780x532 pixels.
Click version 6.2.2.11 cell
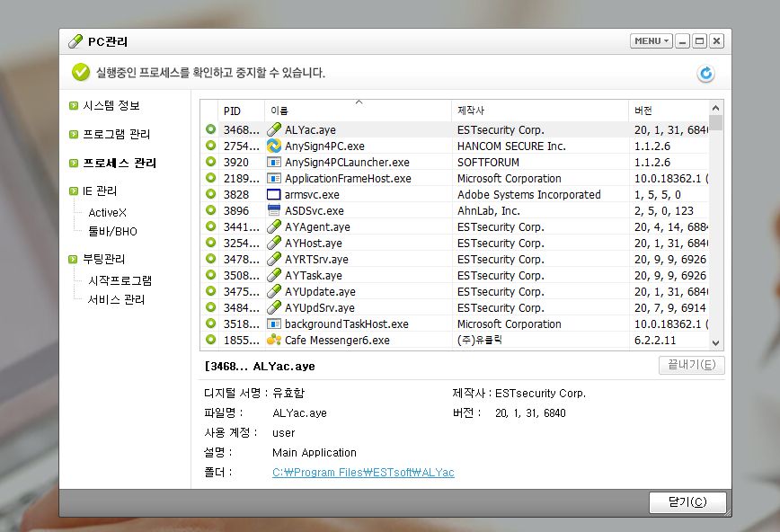point(654,341)
